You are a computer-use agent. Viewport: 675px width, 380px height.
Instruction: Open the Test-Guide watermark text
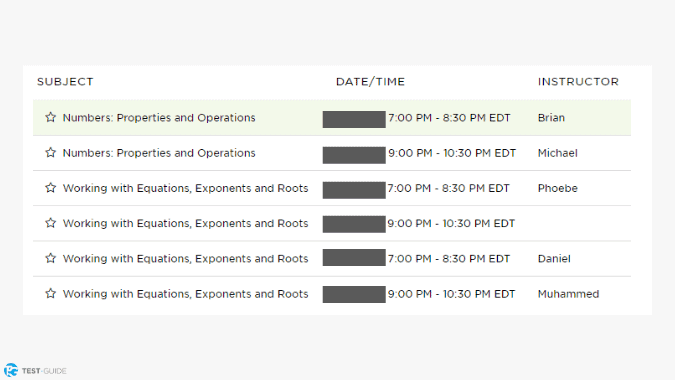tap(44, 371)
